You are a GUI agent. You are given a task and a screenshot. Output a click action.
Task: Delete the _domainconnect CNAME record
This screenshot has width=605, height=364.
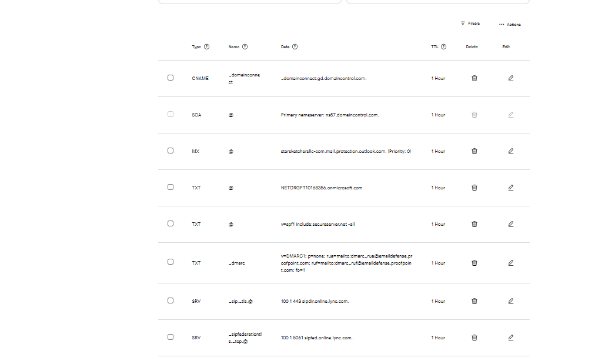pyautogui.click(x=474, y=78)
